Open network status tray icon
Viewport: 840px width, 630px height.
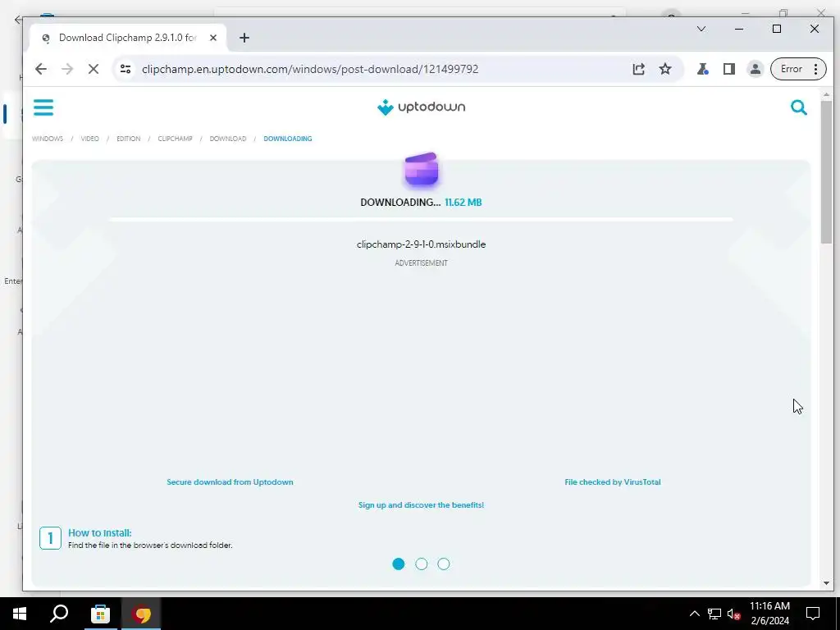714,614
